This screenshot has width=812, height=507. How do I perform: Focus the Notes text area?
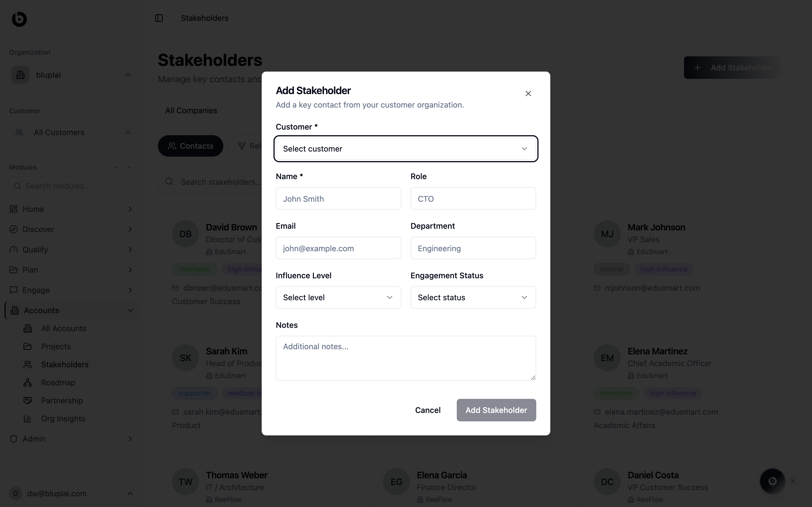(406, 358)
